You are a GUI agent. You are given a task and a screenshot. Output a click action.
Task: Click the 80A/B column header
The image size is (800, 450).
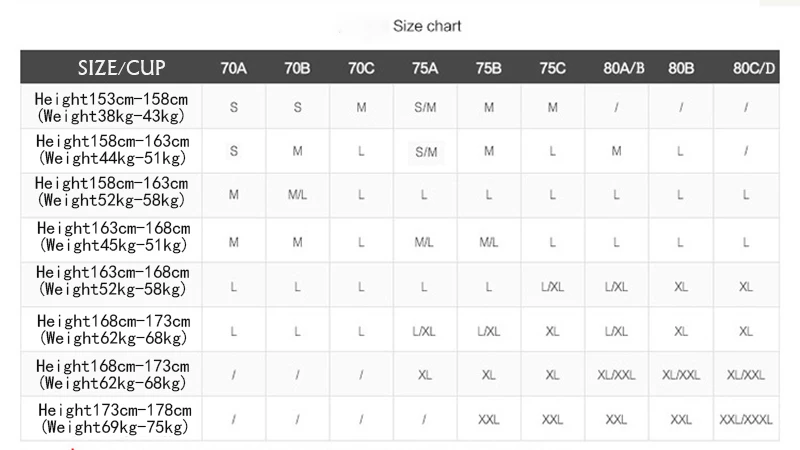click(x=623, y=68)
